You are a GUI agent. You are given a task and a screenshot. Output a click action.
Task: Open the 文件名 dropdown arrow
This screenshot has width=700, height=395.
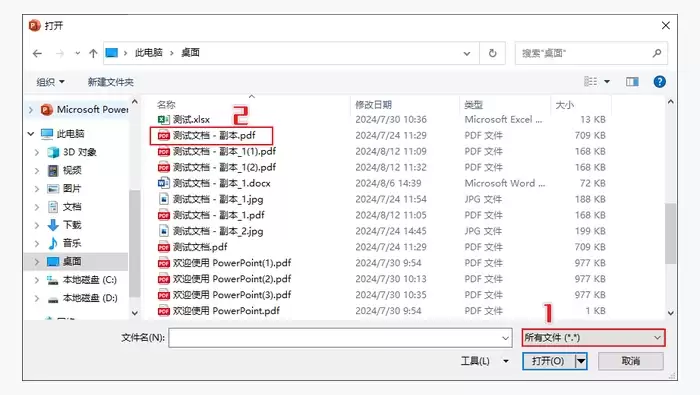[505, 338]
